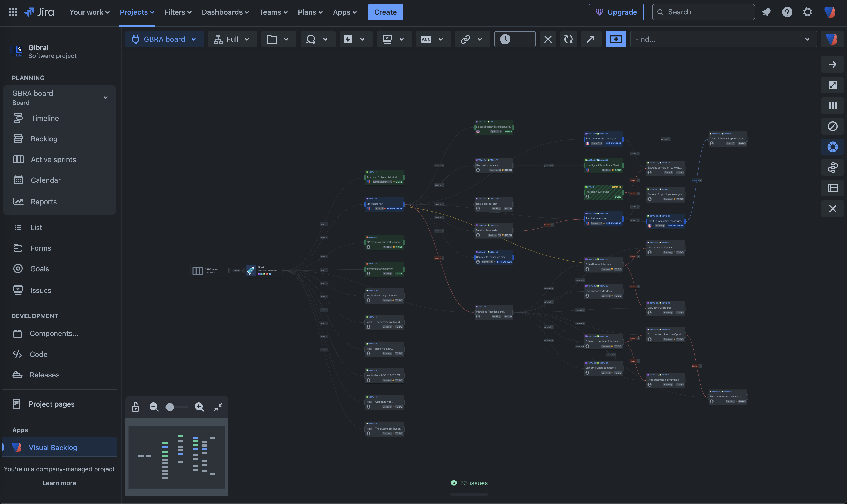Click the Create button
This screenshot has width=847, height=504.
click(385, 12)
